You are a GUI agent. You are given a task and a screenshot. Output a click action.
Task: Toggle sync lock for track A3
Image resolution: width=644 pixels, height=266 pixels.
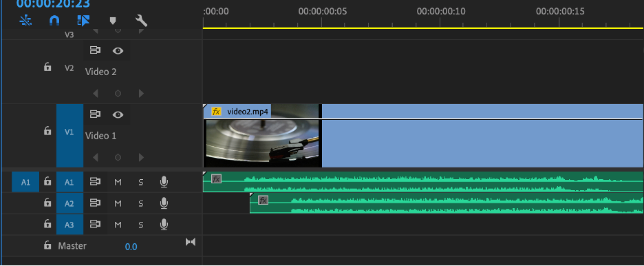[x=95, y=224]
